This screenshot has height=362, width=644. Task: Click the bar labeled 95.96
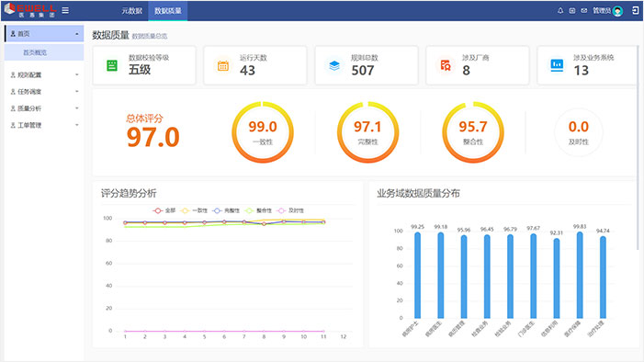tap(464, 277)
